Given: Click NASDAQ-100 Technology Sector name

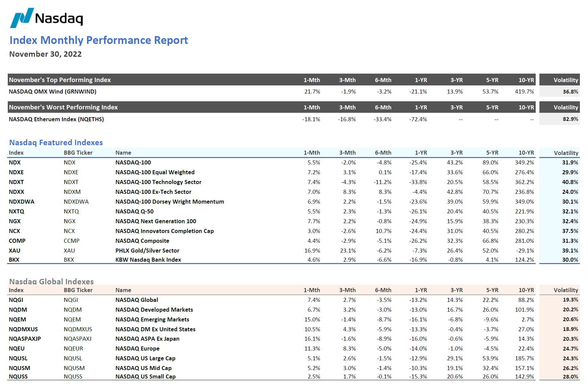Looking at the screenshot, I should (158, 182).
